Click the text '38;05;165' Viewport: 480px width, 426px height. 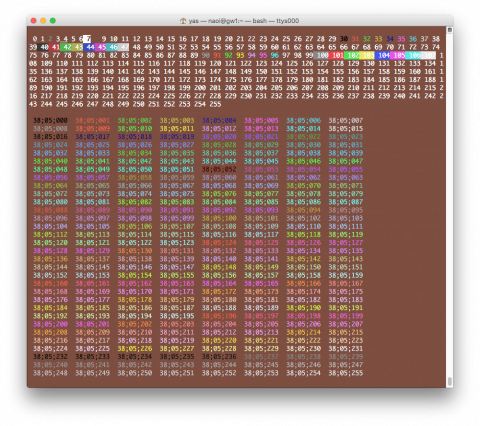[x=261, y=283]
